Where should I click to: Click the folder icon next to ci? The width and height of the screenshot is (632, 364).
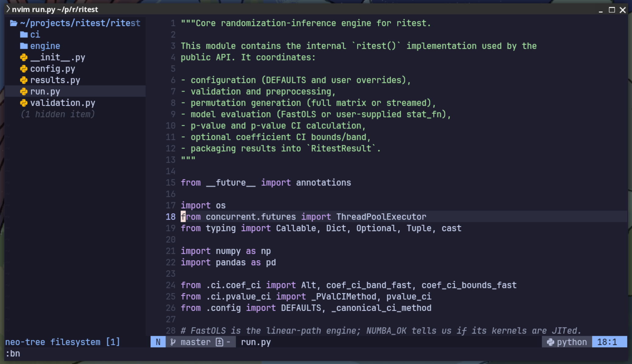(x=24, y=34)
